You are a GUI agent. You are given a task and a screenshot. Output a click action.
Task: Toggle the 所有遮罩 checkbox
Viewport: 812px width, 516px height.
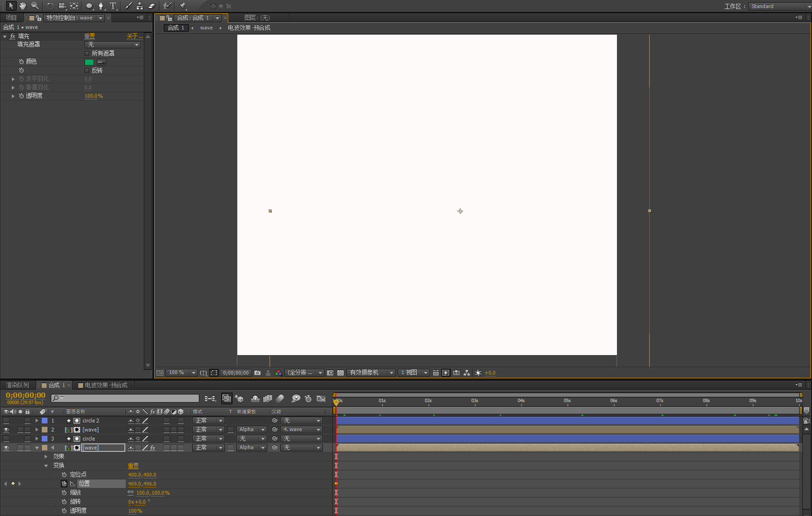87,54
